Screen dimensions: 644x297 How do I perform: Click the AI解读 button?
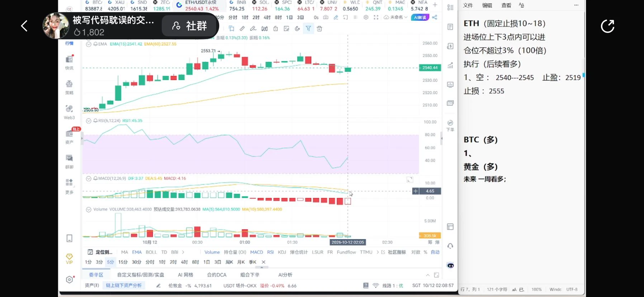point(420,17)
